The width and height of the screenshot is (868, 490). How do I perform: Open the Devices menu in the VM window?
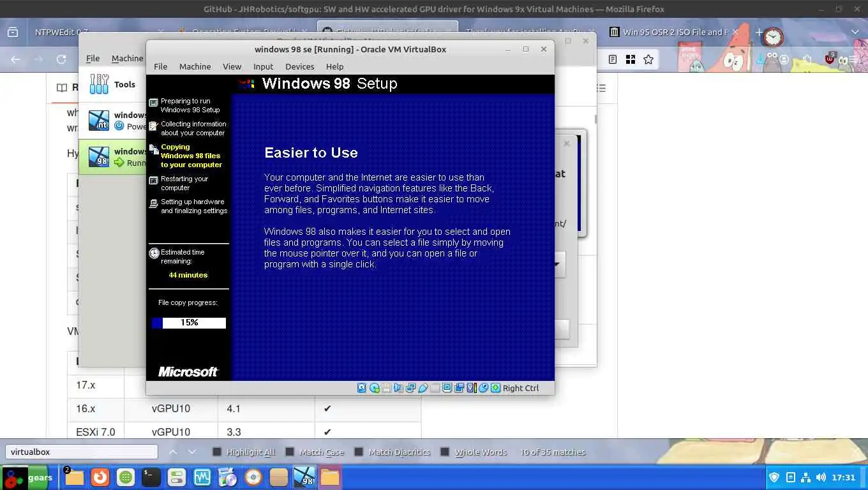(x=299, y=66)
